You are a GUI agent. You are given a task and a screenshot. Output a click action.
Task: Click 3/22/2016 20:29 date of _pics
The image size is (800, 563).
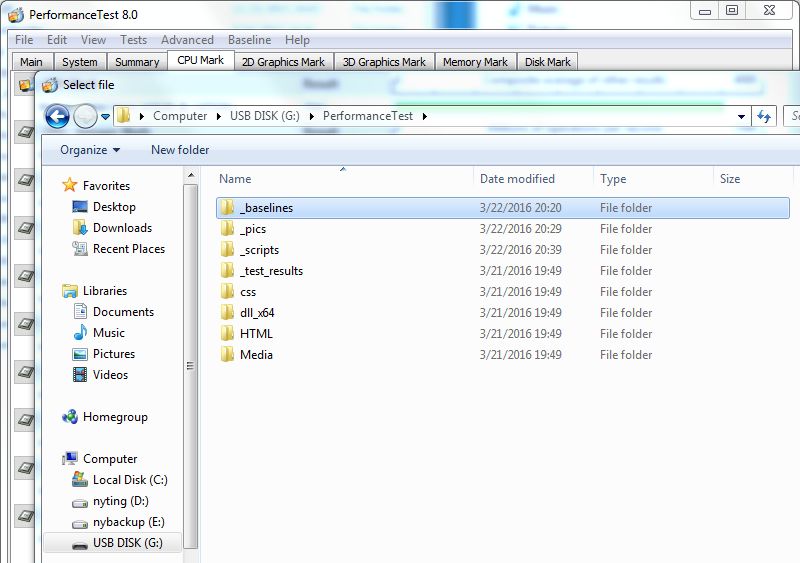pos(520,229)
